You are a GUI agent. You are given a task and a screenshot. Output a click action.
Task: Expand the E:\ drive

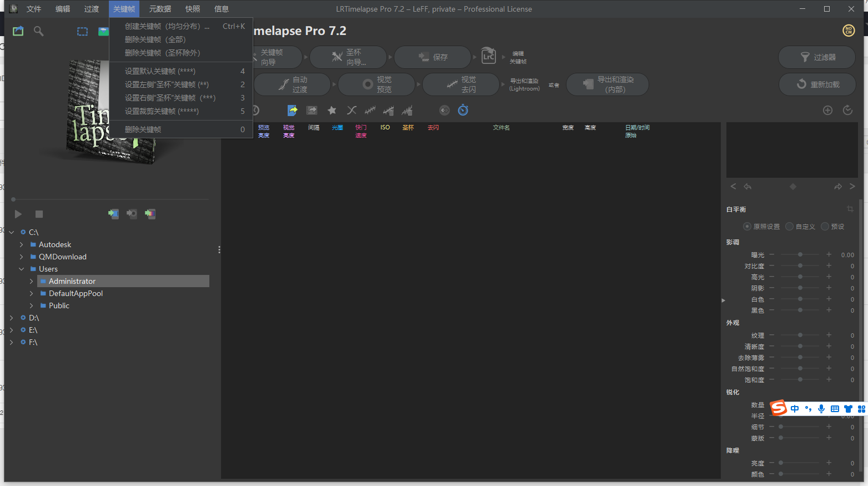click(12, 330)
